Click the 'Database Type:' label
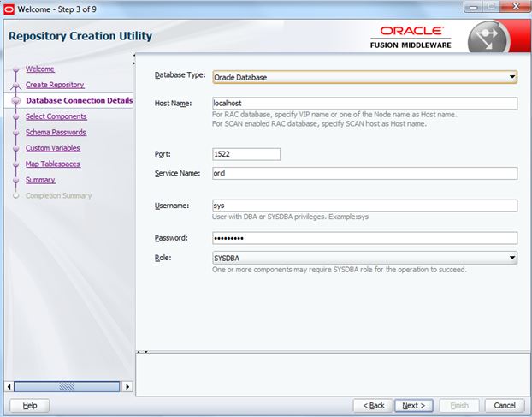Viewport: 532px width, 417px height. coord(180,75)
